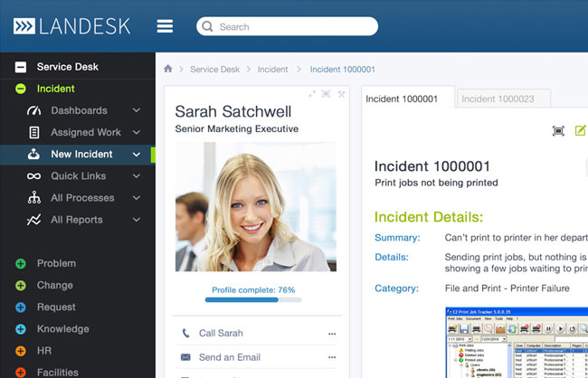Screen dimensions: 588x378
Task: Collapse the Incident module
Action: click(x=20, y=89)
